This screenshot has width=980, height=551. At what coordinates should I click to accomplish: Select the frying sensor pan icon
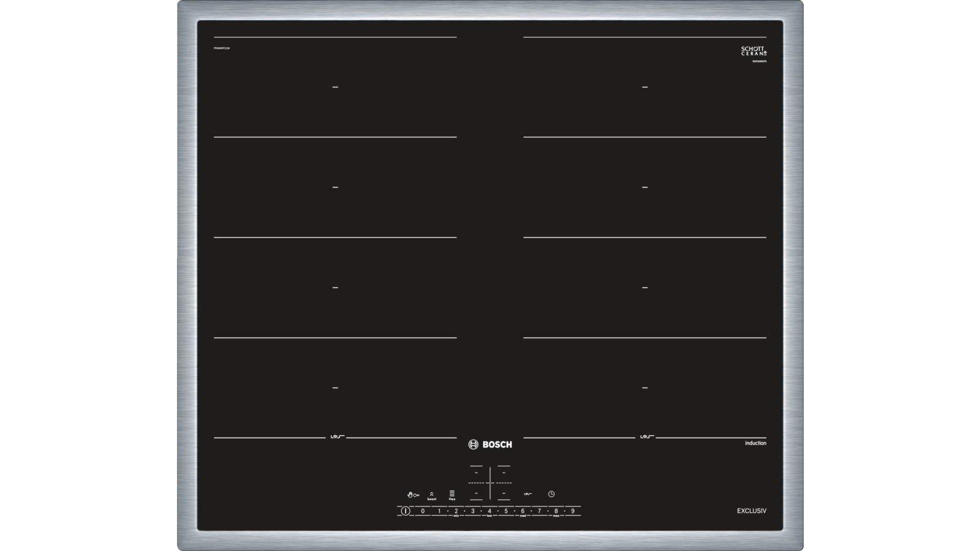coord(528,494)
